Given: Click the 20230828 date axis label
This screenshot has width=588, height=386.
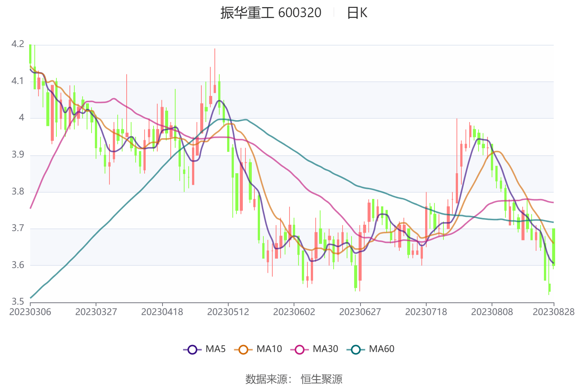Looking at the screenshot, I should [553, 312].
